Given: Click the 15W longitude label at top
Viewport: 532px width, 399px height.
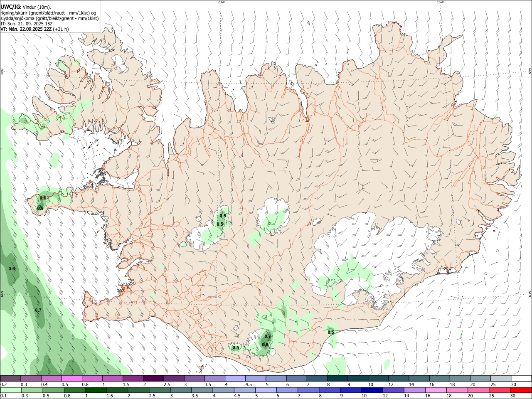Looking at the screenshot, I should [440, 2].
